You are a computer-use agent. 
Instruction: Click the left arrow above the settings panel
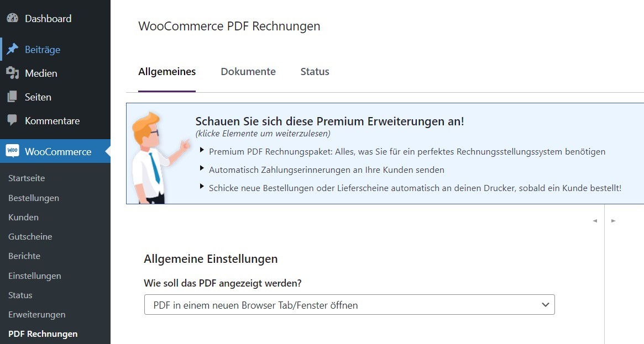click(x=595, y=221)
